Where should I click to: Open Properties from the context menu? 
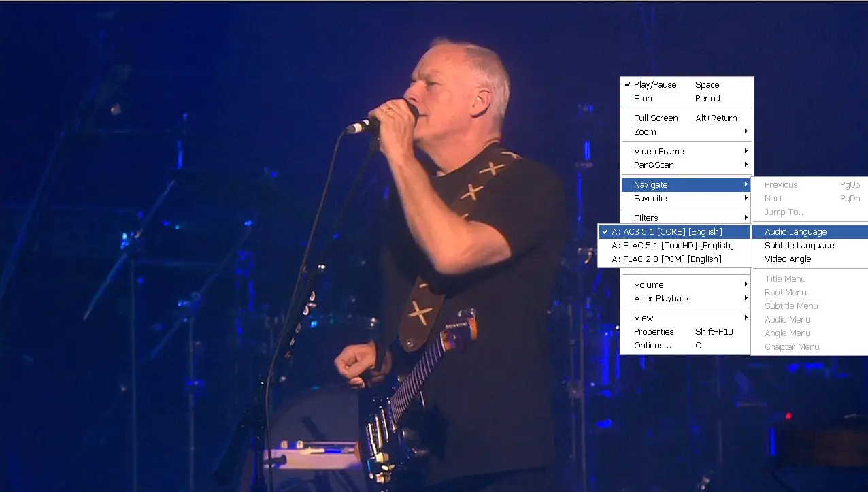point(687,332)
